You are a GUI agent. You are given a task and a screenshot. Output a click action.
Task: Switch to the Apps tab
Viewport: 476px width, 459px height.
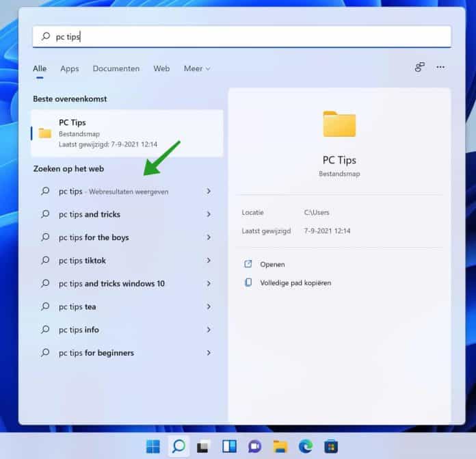tap(70, 68)
